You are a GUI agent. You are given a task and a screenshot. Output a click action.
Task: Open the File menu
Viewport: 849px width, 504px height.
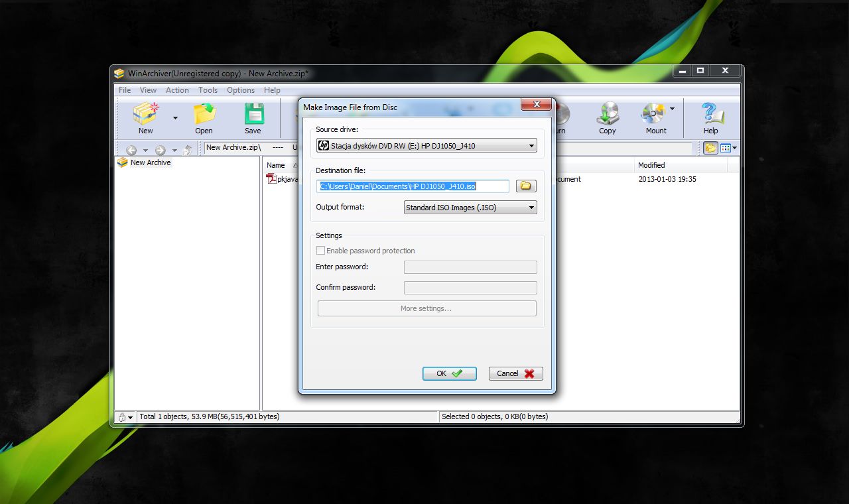click(x=125, y=90)
